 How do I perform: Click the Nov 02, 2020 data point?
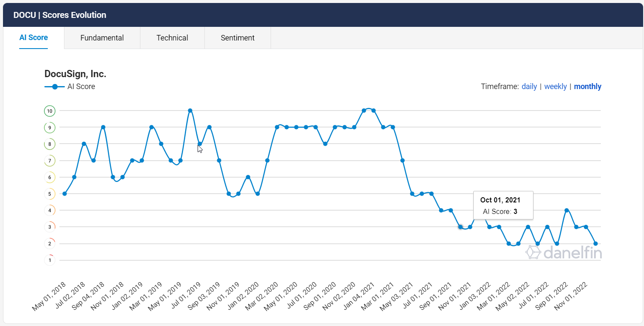(x=354, y=127)
